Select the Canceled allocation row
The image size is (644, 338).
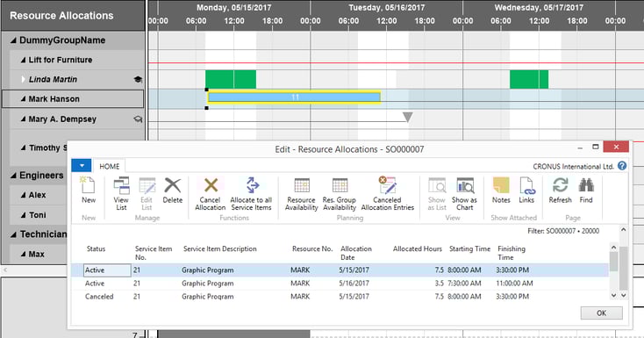click(x=340, y=297)
